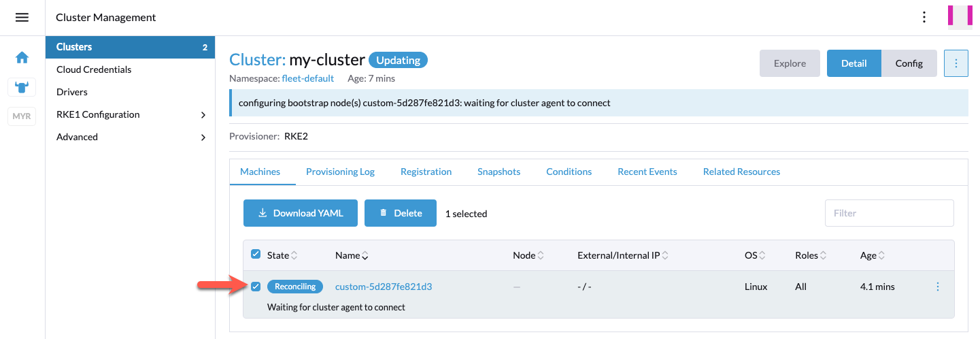
Task: Focus the machines Filter input field
Action: tap(890, 213)
